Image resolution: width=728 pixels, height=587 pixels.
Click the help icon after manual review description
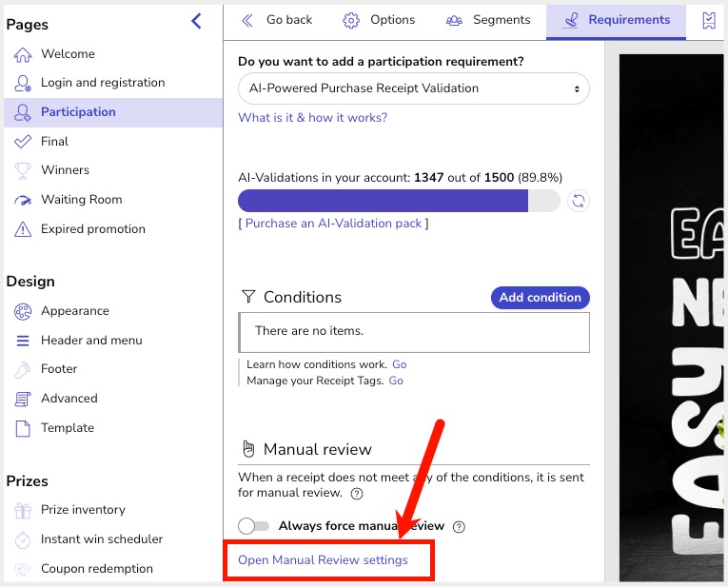point(357,494)
